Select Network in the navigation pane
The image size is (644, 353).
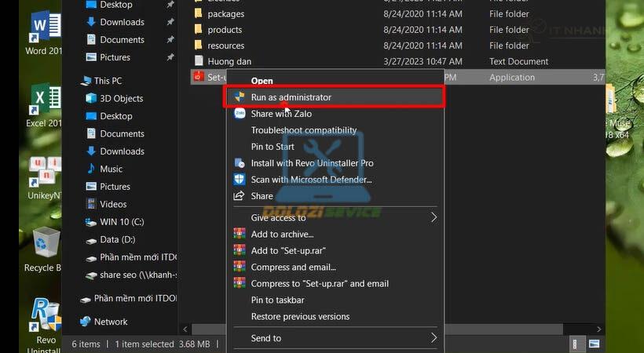[111, 322]
